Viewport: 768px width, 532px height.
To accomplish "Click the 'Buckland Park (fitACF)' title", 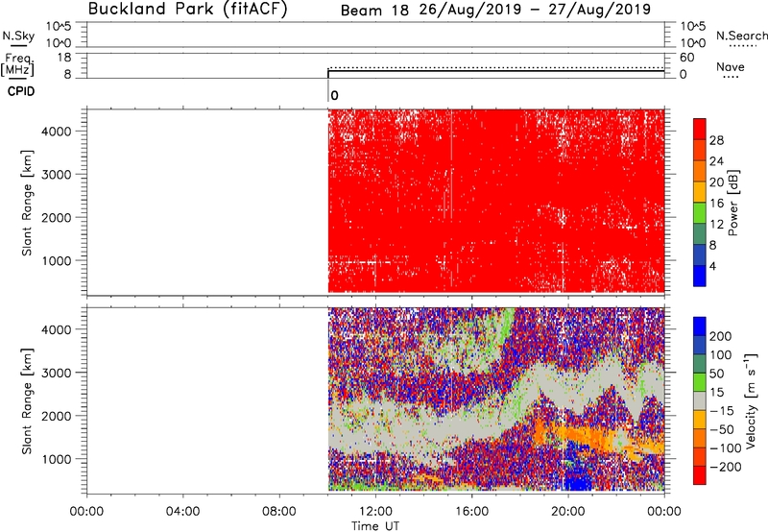I will (x=187, y=9).
